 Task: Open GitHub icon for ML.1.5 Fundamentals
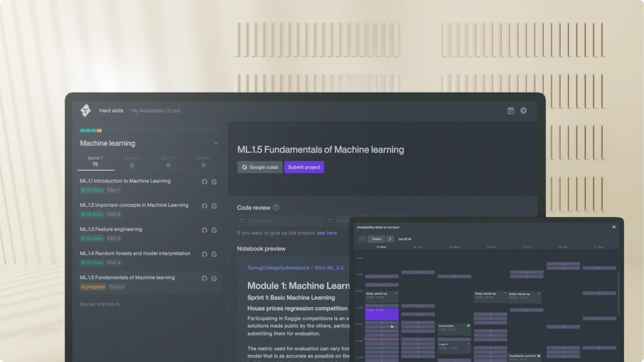click(204, 278)
